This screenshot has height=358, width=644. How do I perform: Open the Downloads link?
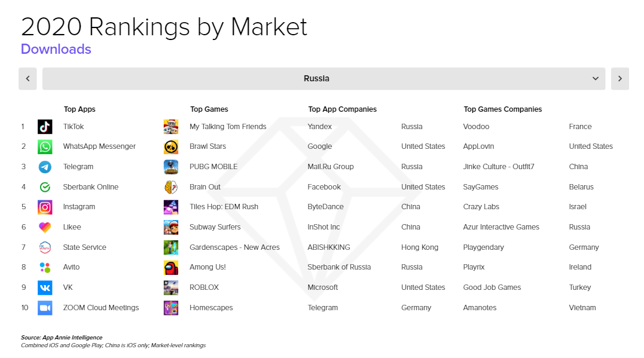(56, 49)
